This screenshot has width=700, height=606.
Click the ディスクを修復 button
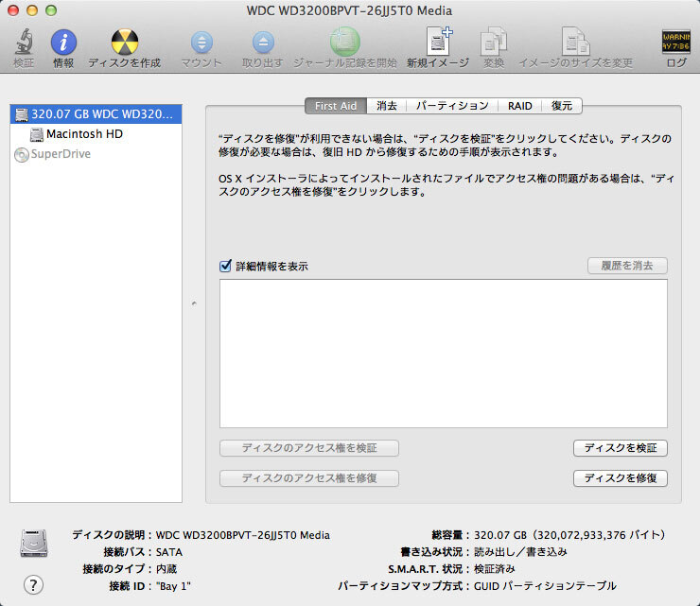tap(621, 478)
